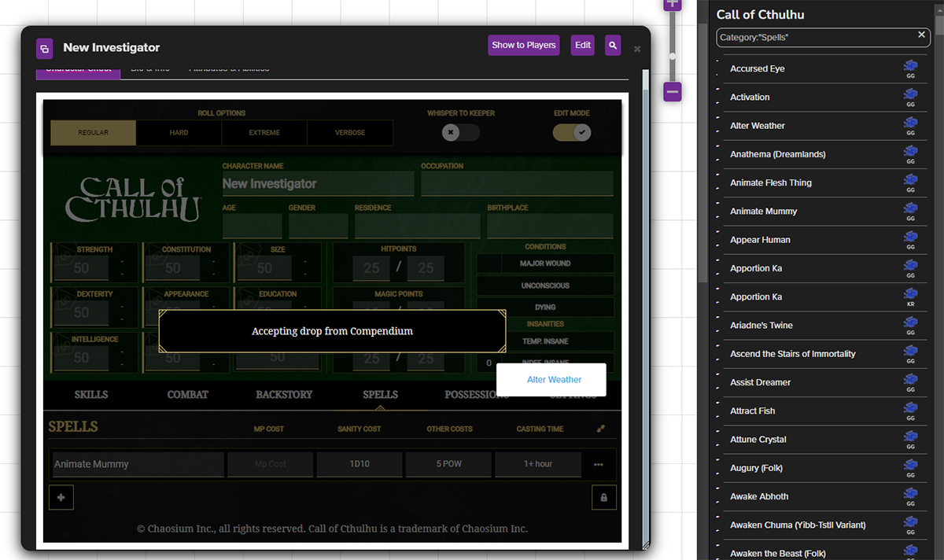
Task: Clear the compendium search with the X icon
Action: click(x=921, y=35)
